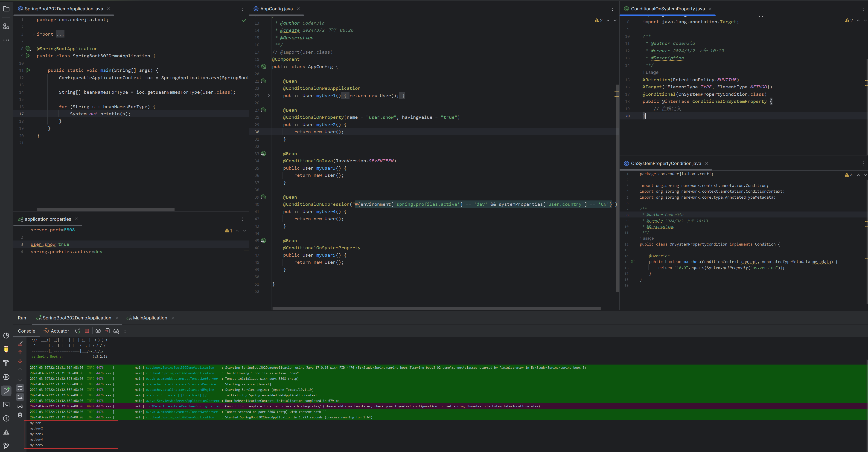Close the MainApplication run tab
The height and width of the screenshot is (452, 868).
click(x=173, y=318)
